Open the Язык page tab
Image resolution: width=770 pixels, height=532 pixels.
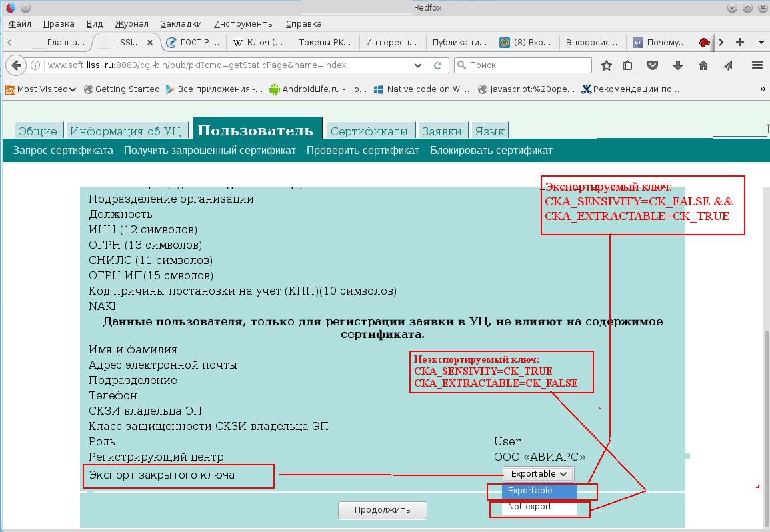[489, 131]
